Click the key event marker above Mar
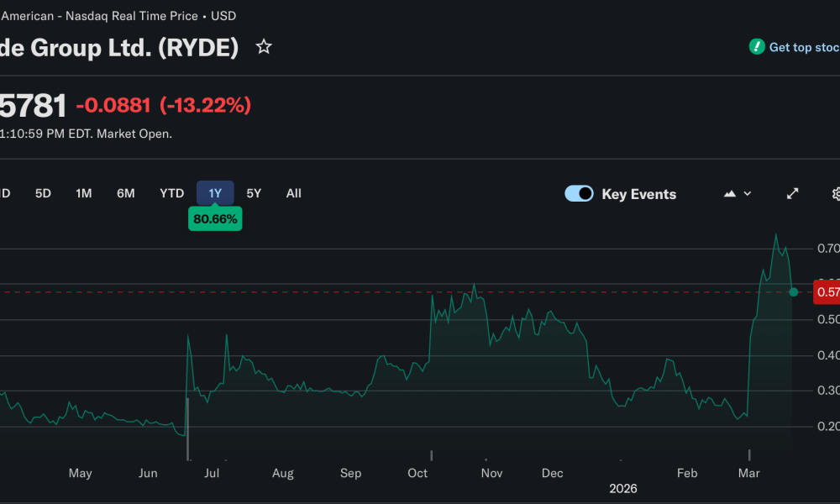 pos(749,455)
